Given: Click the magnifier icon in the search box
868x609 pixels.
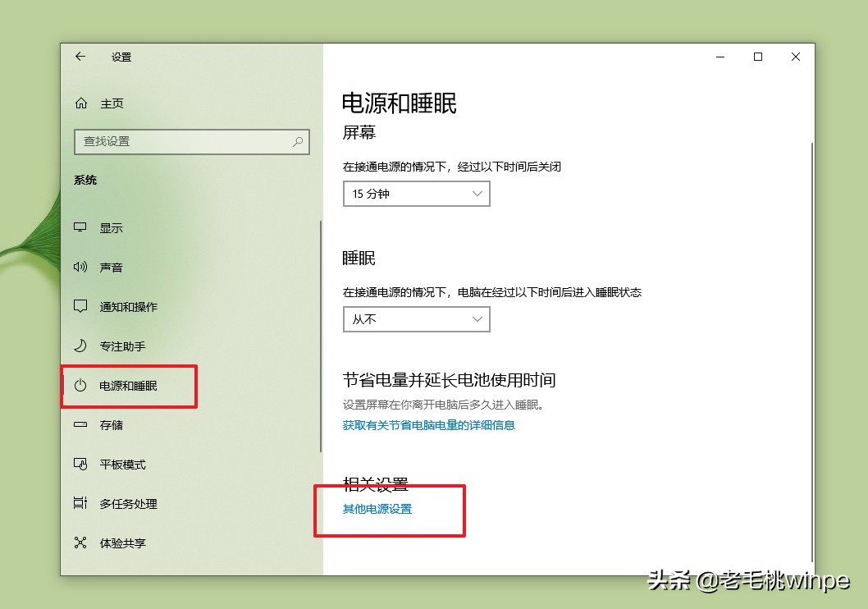Looking at the screenshot, I should tap(298, 142).
